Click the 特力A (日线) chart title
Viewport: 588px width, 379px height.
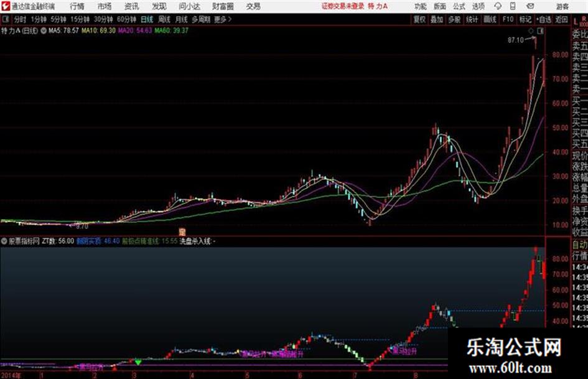19,30
